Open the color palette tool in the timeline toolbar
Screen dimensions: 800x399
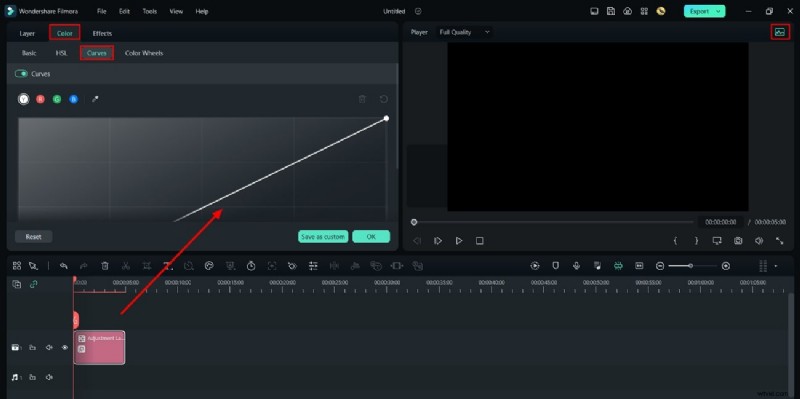(x=209, y=266)
